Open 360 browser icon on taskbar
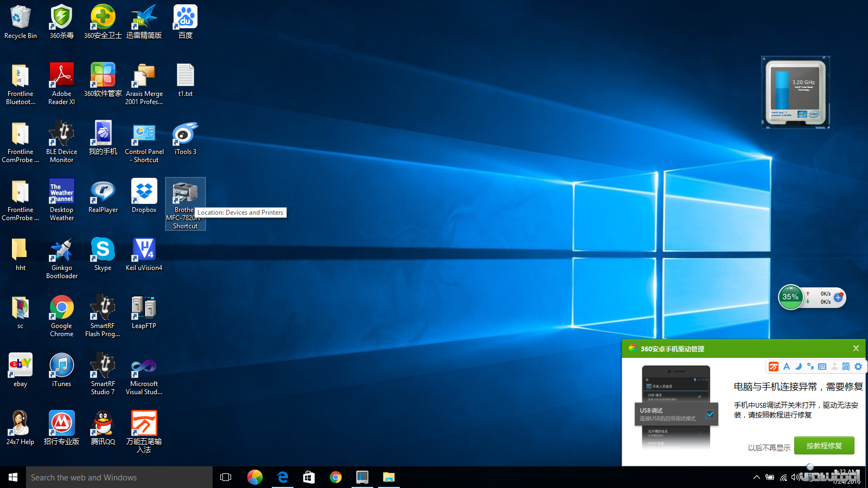The image size is (868, 488). click(255, 477)
